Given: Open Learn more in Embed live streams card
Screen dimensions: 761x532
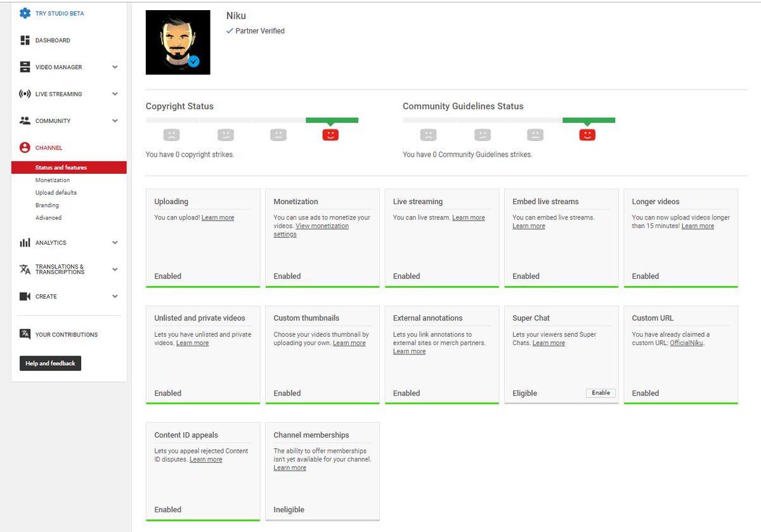Looking at the screenshot, I should (x=529, y=226).
